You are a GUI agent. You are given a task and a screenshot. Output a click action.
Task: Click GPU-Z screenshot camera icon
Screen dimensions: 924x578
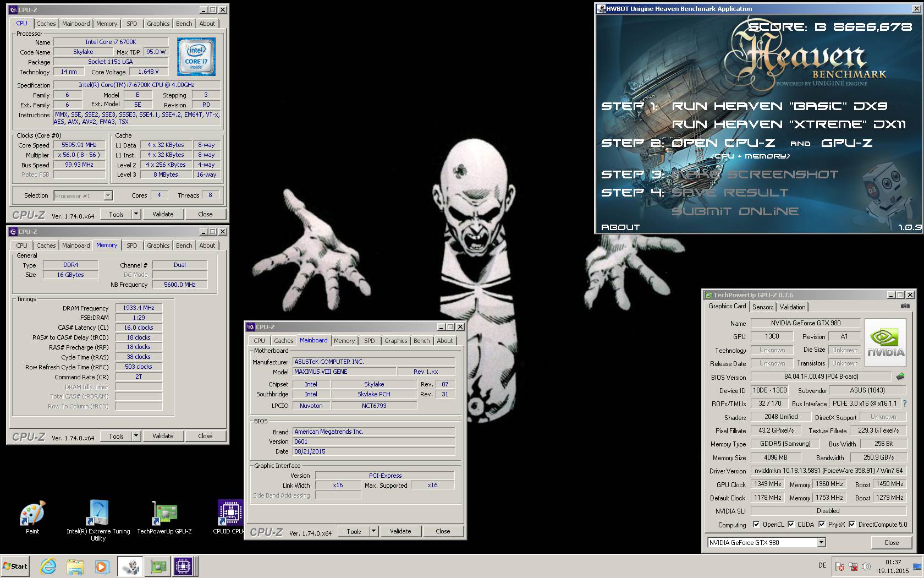pyautogui.click(x=905, y=306)
